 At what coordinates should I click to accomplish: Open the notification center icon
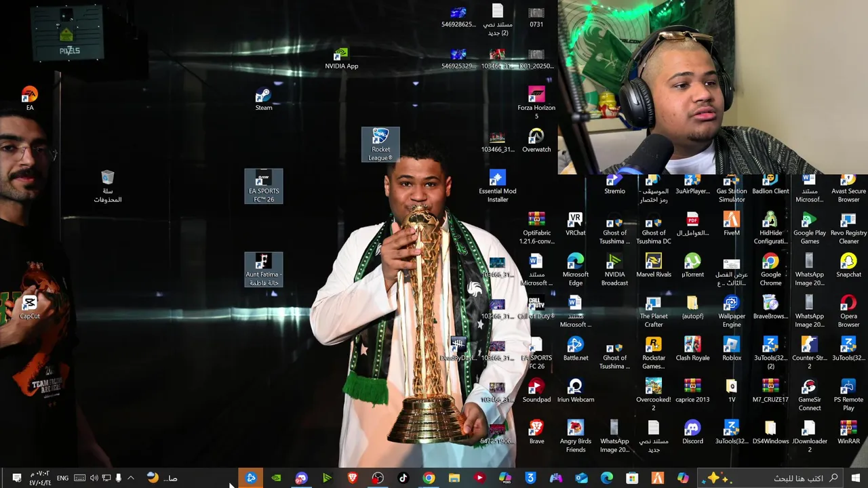coord(16,478)
